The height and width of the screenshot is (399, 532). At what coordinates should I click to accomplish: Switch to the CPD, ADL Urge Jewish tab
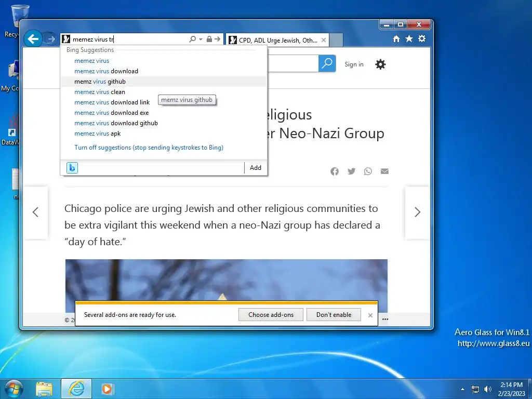coord(277,41)
